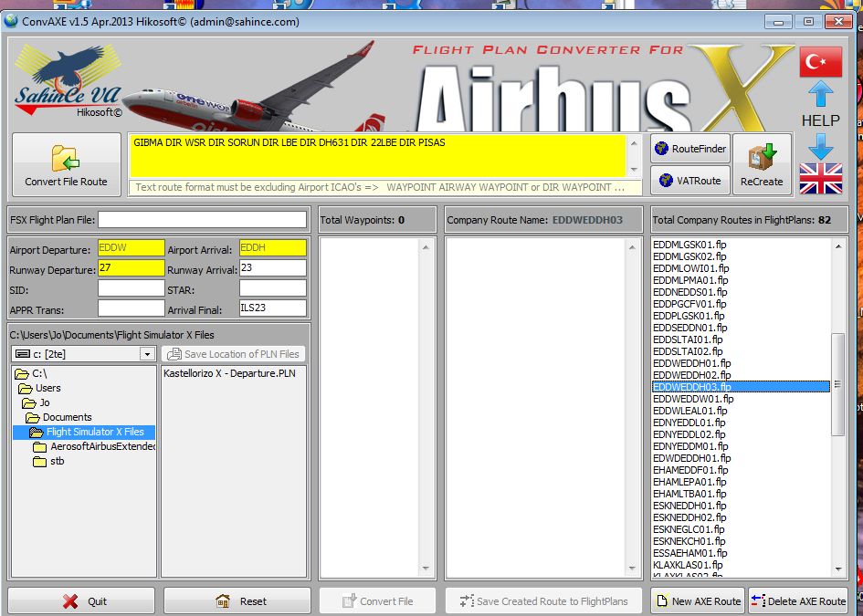Click Save Created Route to FlightPlans
This screenshot has width=863, height=616.
coord(543,601)
